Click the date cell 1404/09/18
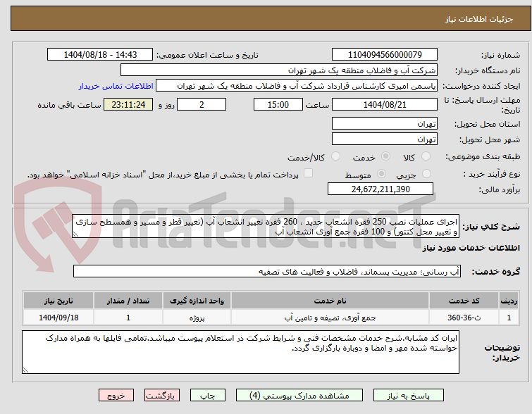This screenshot has width=532, height=414. click(x=58, y=318)
